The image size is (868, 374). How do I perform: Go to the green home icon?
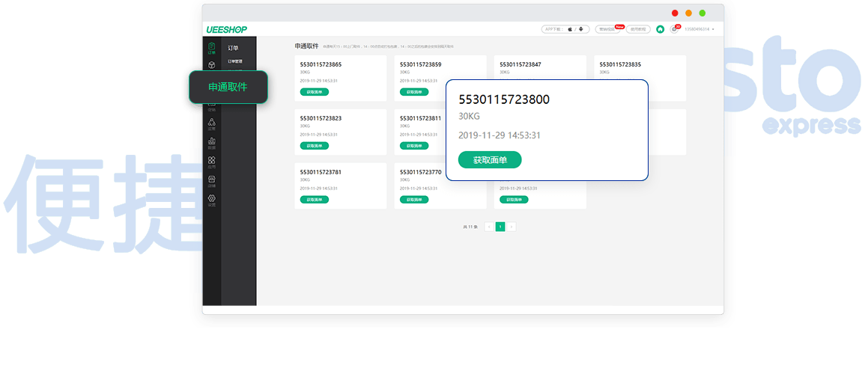[660, 29]
